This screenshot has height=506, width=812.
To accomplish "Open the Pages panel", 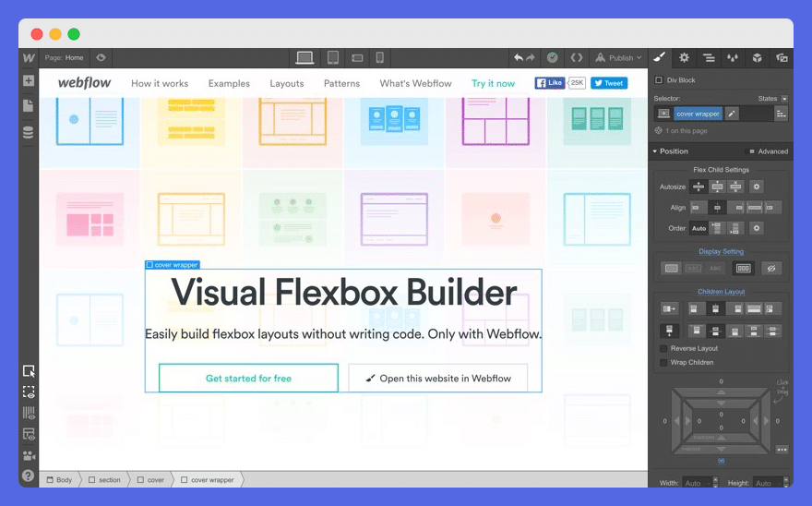I will [x=28, y=105].
